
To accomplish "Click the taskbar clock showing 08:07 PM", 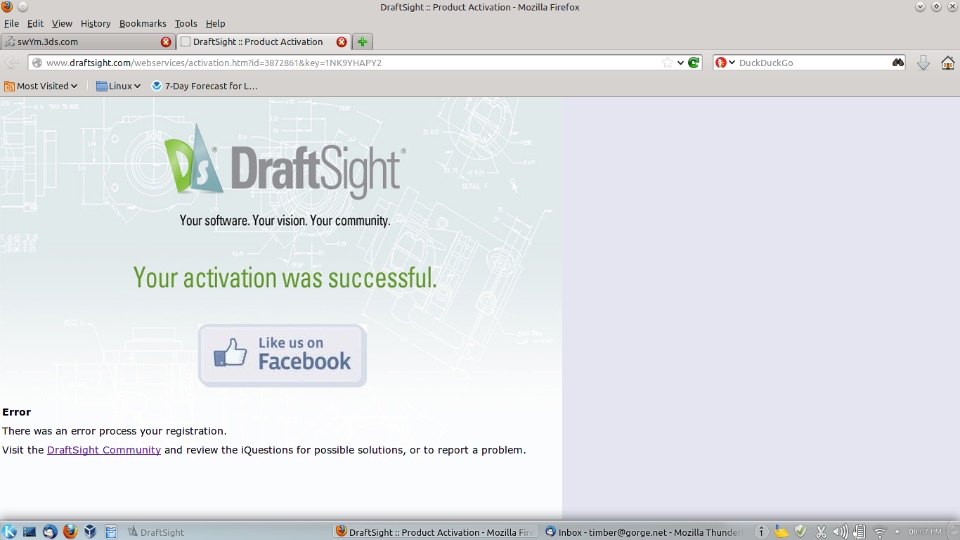I will tap(925, 531).
